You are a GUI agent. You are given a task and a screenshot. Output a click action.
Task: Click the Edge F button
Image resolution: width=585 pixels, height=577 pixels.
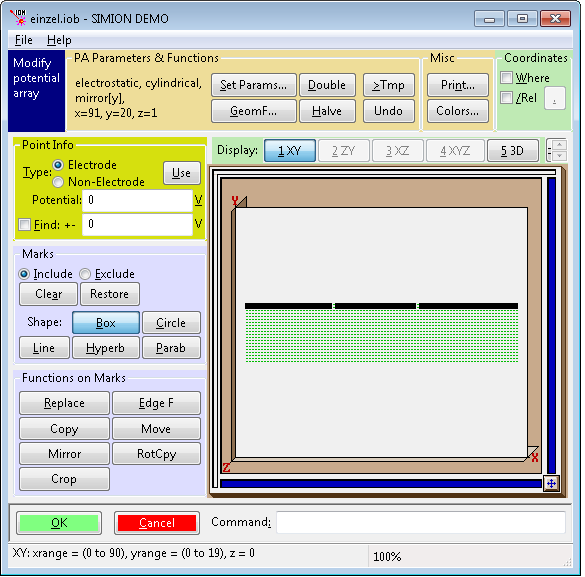tap(156, 403)
